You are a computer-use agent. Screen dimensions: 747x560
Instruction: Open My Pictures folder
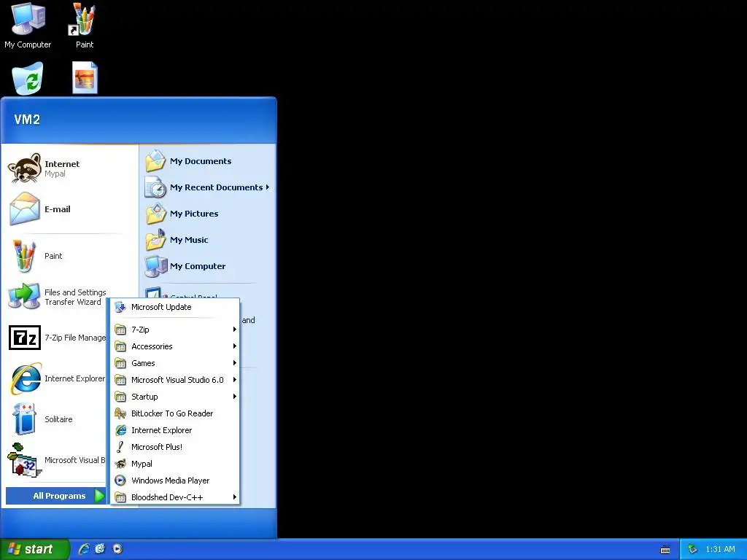208,214
